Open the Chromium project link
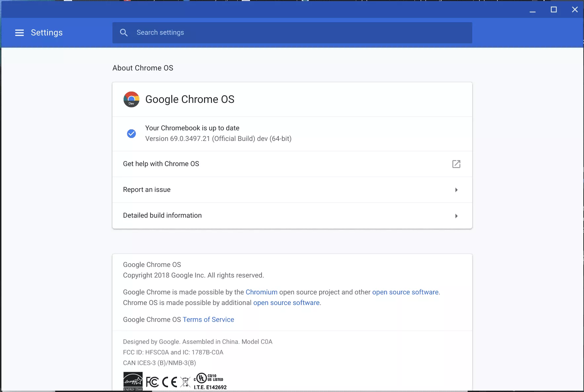Image resolution: width=584 pixels, height=392 pixels. pos(261,292)
